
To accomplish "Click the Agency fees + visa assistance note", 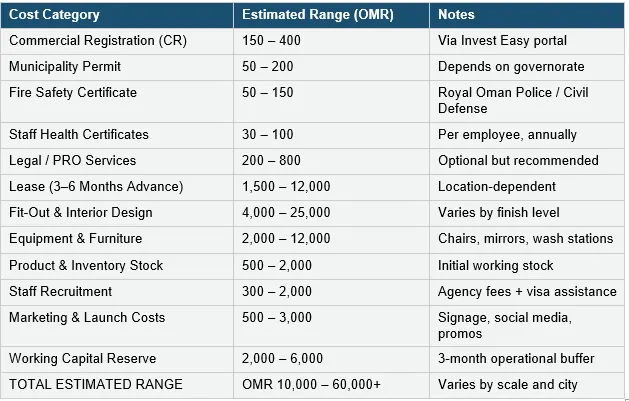I will (527, 292).
